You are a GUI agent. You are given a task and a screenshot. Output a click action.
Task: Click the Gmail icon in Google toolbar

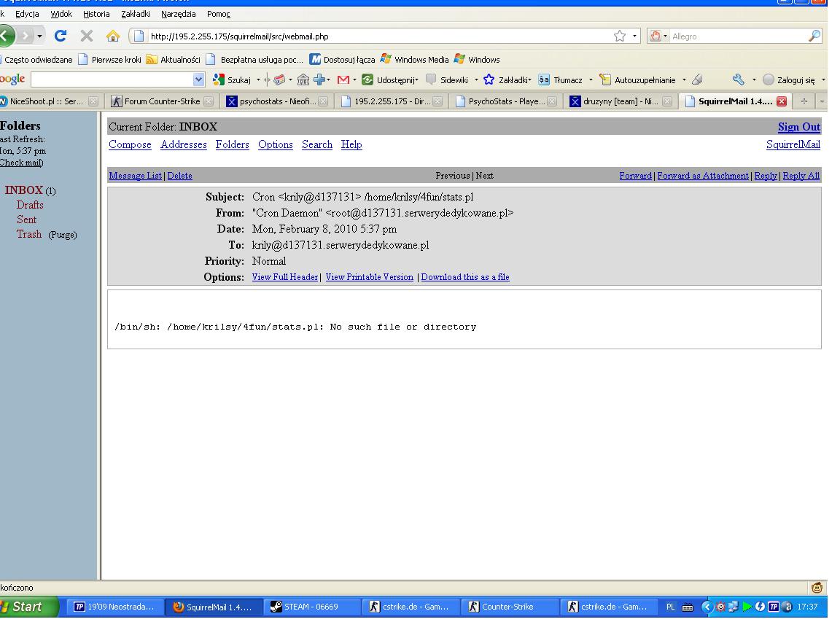tap(343, 79)
